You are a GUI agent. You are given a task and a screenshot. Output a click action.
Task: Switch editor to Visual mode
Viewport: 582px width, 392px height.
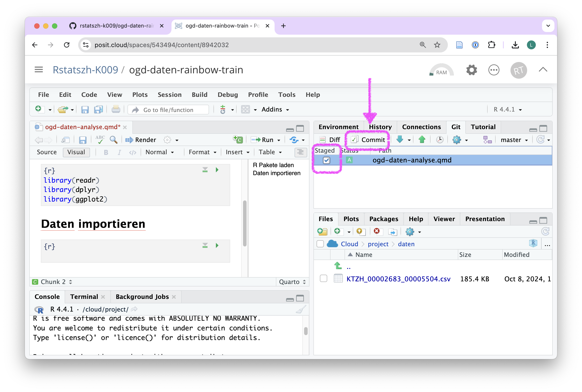(x=76, y=152)
